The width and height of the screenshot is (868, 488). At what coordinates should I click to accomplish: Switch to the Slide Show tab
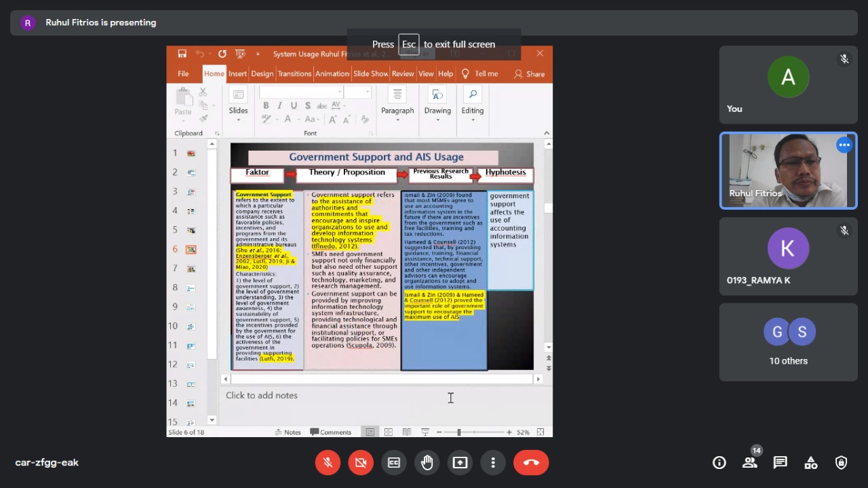pos(371,74)
